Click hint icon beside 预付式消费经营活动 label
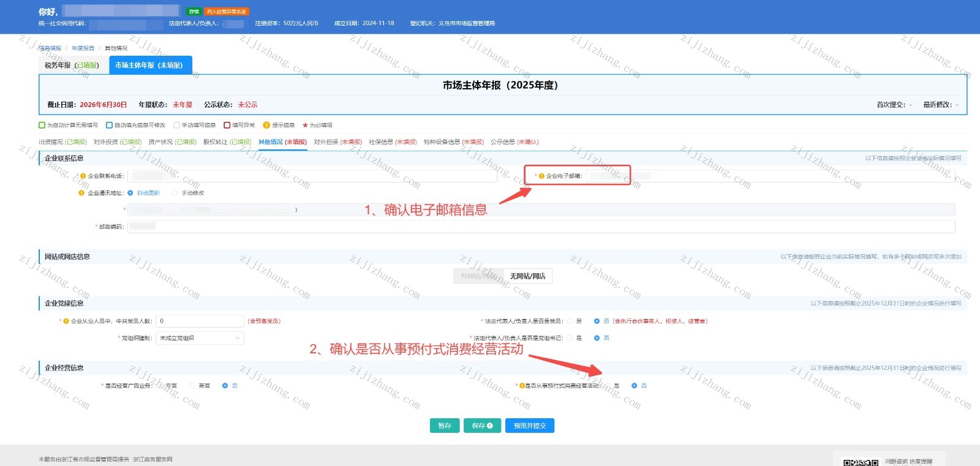This screenshot has height=466, width=980. click(522, 386)
